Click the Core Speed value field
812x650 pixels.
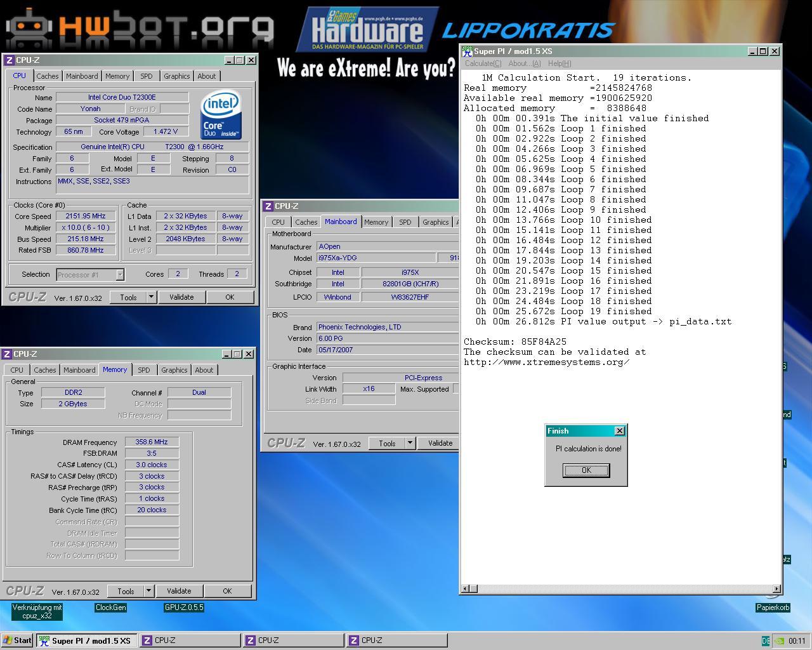point(86,216)
